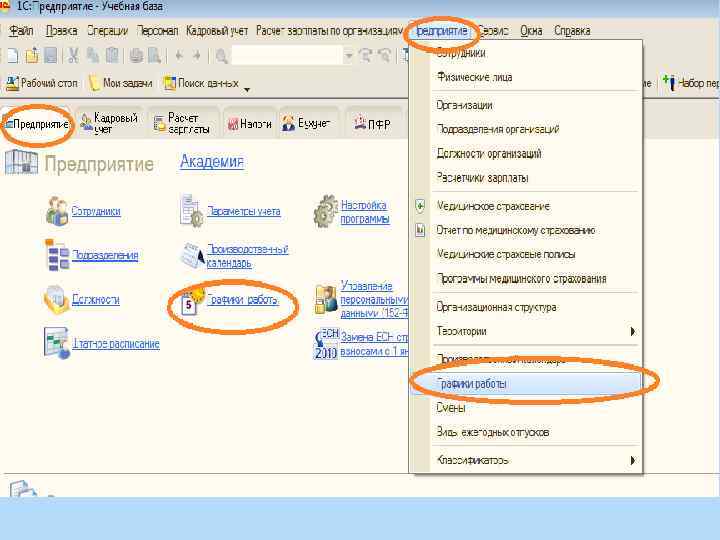This screenshot has width=720, height=540.
Task: Click the Search magnifier icon
Action: 221,56
